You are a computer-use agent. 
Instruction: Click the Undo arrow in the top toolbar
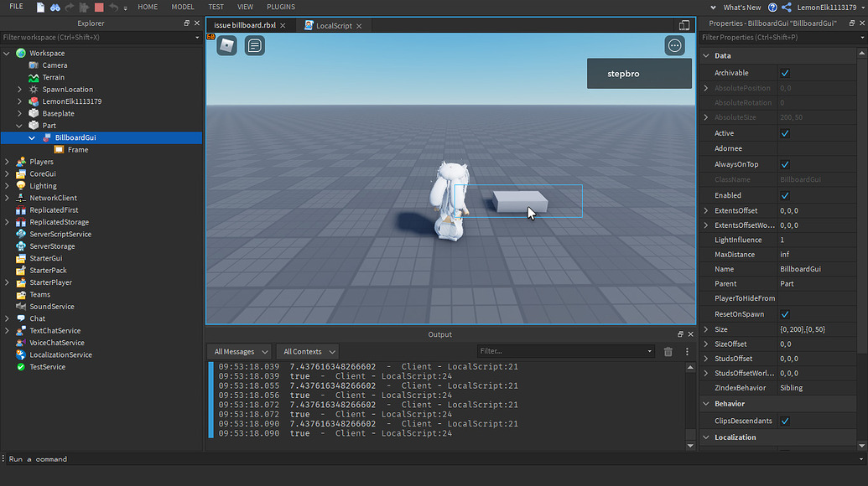113,8
